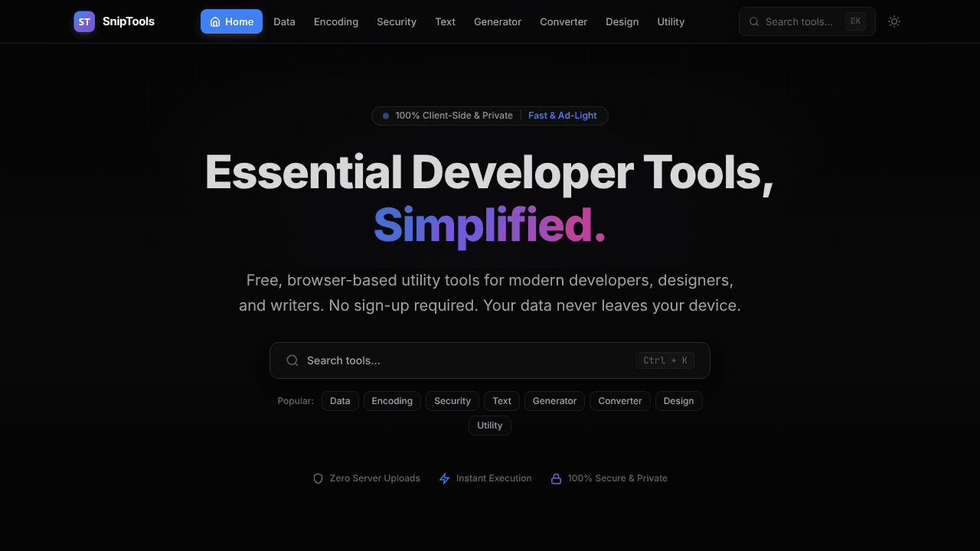Select the Security popular tag
980x551 pixels.
click(x=452, y=401)
